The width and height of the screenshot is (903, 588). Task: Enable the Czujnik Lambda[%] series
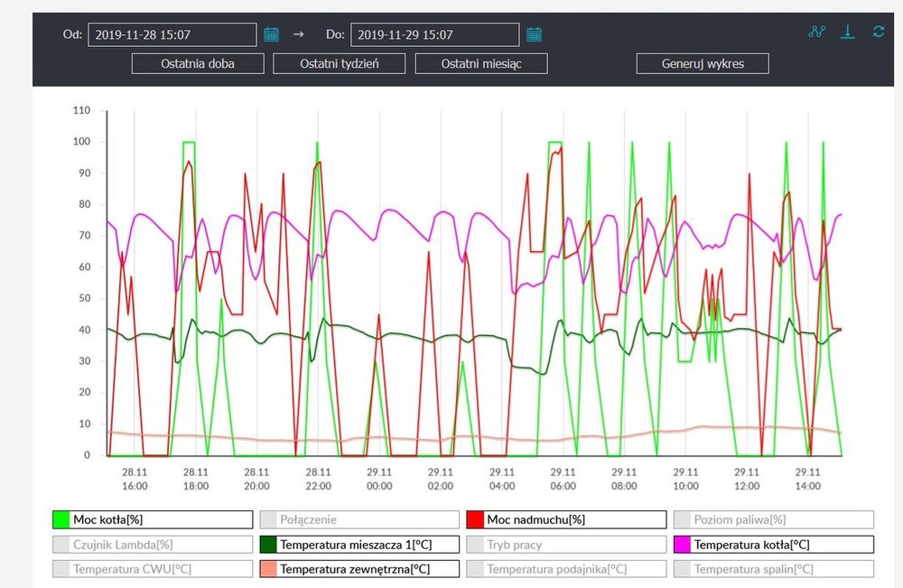tap(152, 545)
